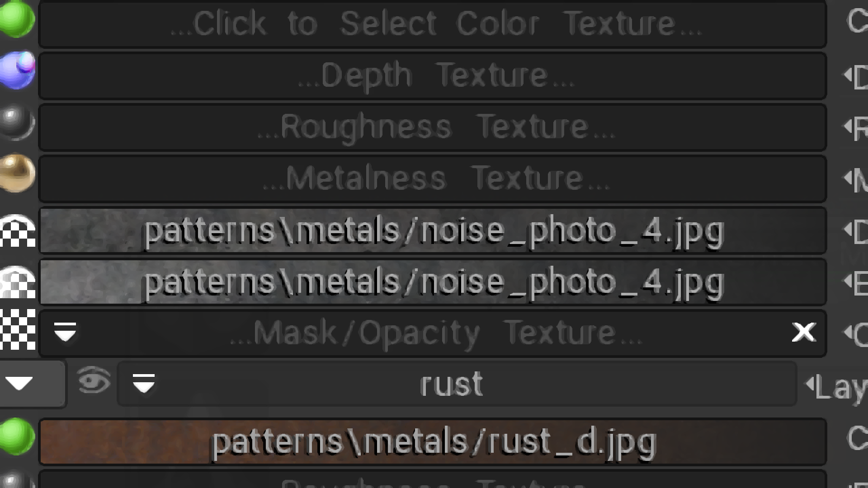Collapse the rust layer with triangle

[20, 383]
